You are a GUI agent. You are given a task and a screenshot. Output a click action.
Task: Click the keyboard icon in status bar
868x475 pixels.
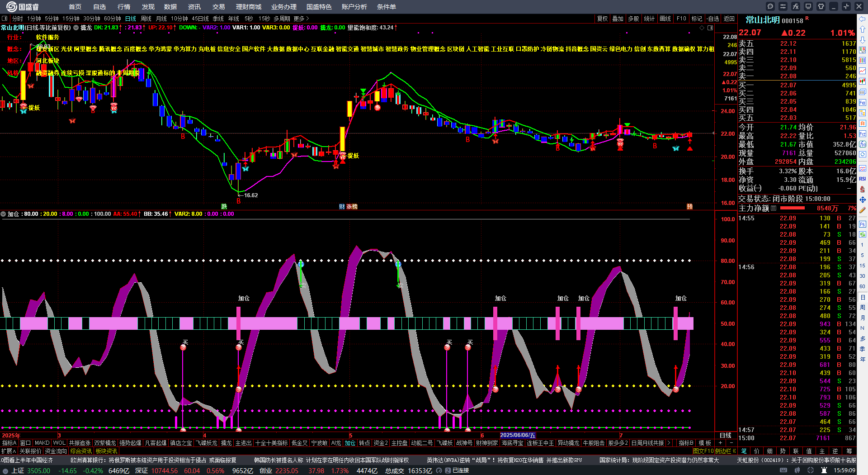[783, 470]
